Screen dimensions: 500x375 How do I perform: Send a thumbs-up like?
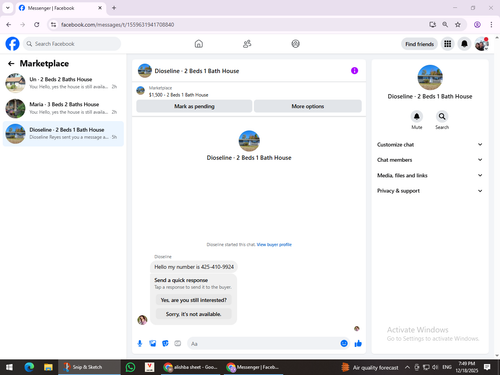358,343
